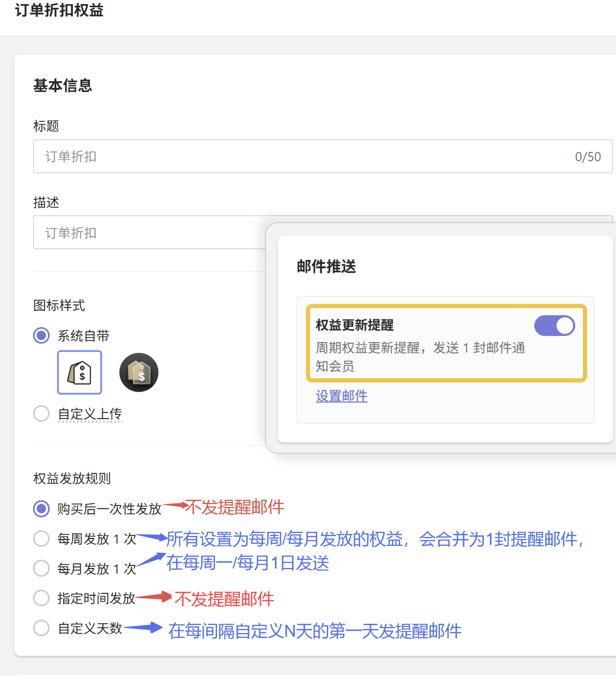
Task: Choose the dark round gold tag icon
Action: [138, 372]
